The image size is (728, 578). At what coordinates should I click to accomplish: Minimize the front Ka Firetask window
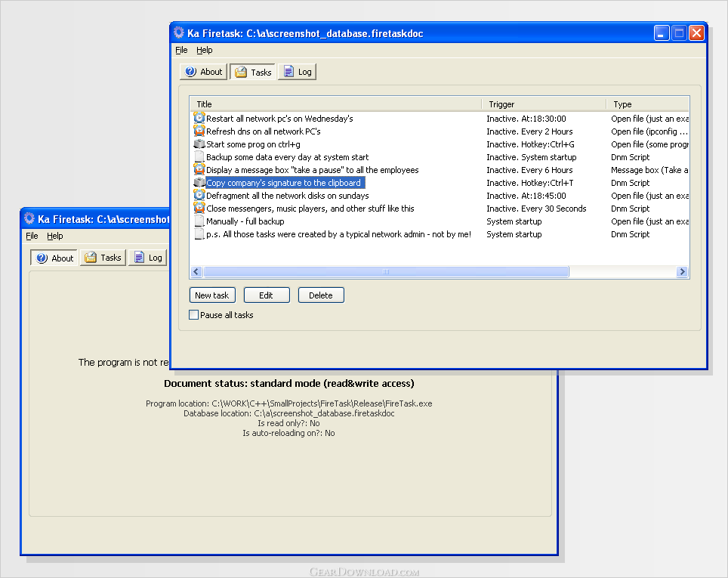(662, 33)
